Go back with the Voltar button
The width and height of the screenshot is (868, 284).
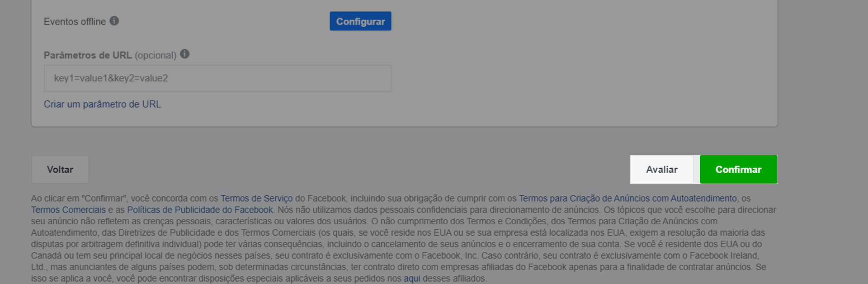click(x=60, y=170)
